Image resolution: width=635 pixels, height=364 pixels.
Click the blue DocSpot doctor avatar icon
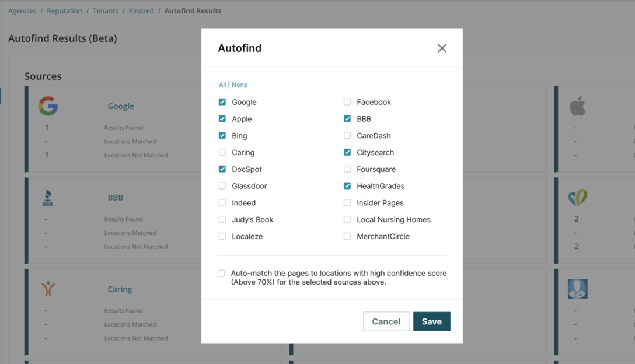[x=577, y=288]
